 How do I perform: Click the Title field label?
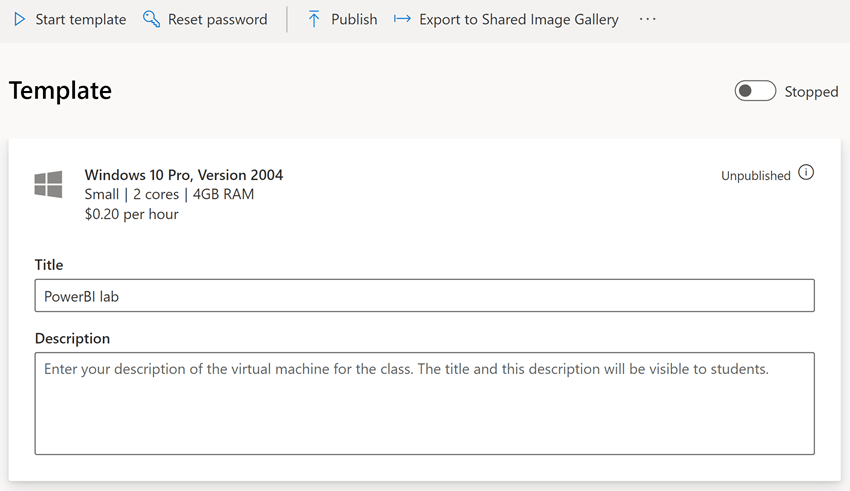pyautogui.click(x=49, y=264)
